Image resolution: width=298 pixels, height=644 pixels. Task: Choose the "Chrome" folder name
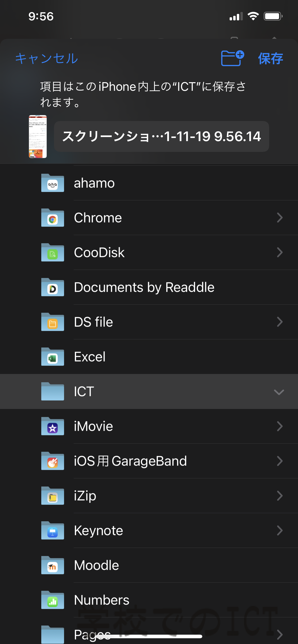coord(98,218)
